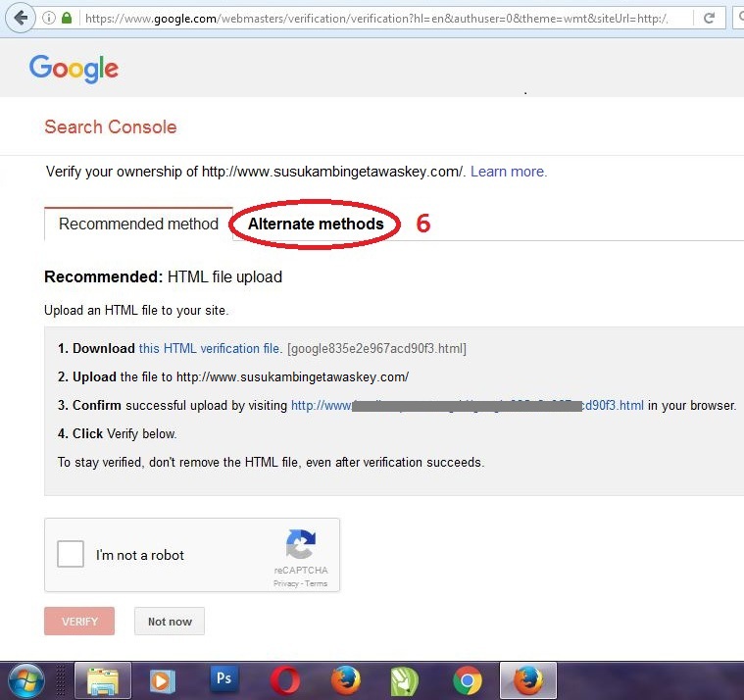Click the VERIFY button
The image size is (744, 700).
(x=79, y=622)
